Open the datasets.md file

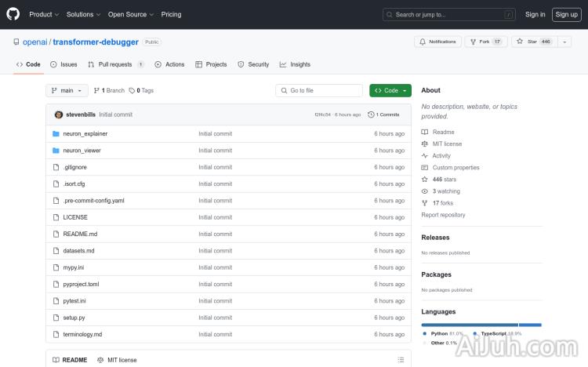[x=78, y=251]
